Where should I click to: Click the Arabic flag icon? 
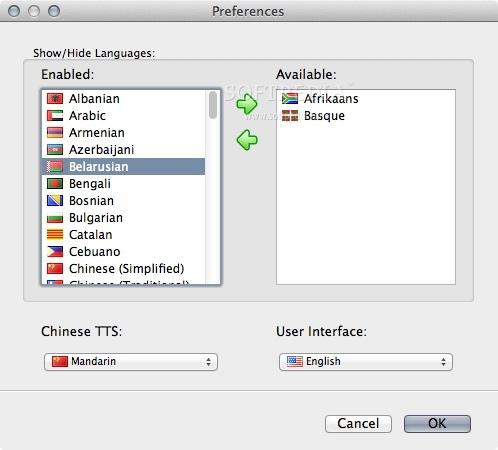[x=55, y=115]
